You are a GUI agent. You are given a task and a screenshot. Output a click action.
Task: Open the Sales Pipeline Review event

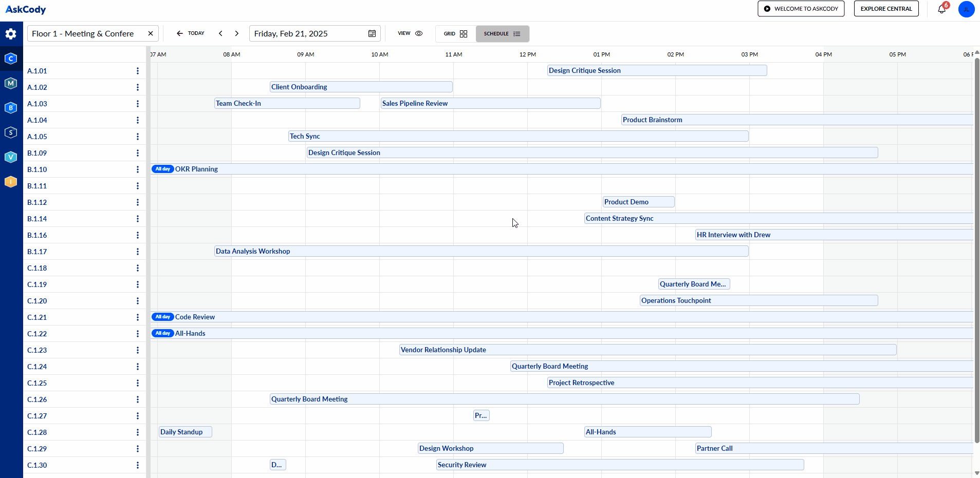[490, 104]
